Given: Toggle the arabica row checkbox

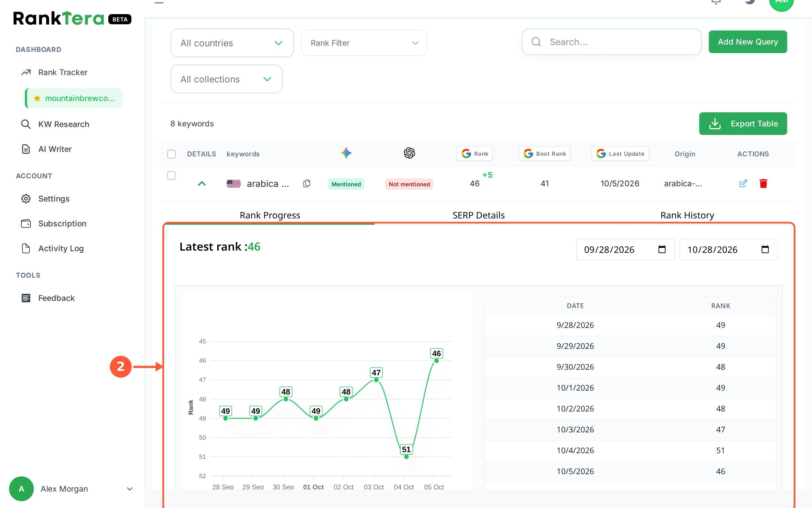Looking at the screenshot, I should [x=171, y=175].
